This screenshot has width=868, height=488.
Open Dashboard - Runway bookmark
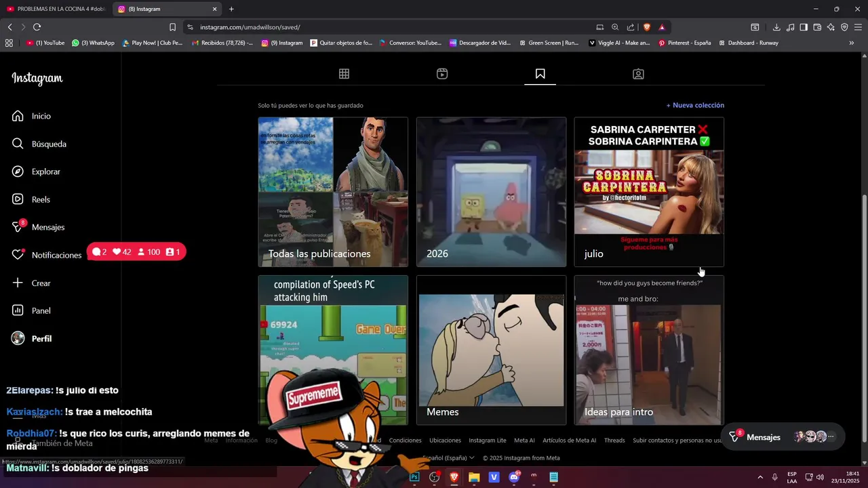pyautogui.click(x=749, y=43)
